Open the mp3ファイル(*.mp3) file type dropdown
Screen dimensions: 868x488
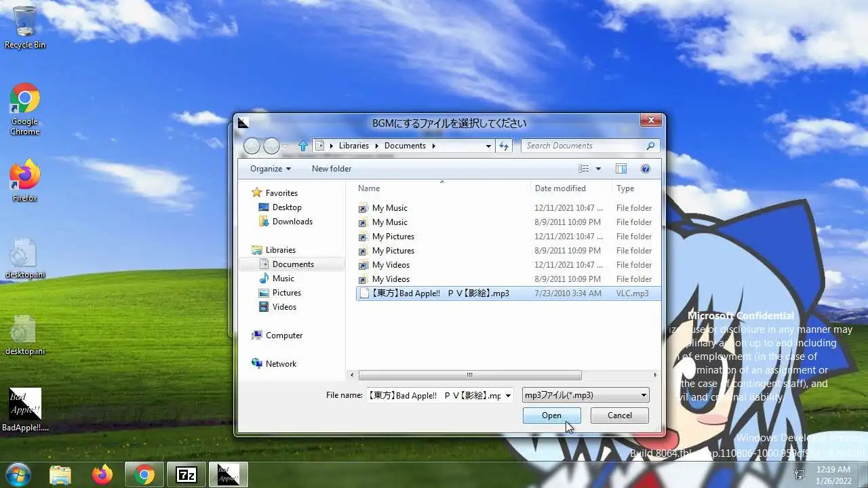coord(585,395)
